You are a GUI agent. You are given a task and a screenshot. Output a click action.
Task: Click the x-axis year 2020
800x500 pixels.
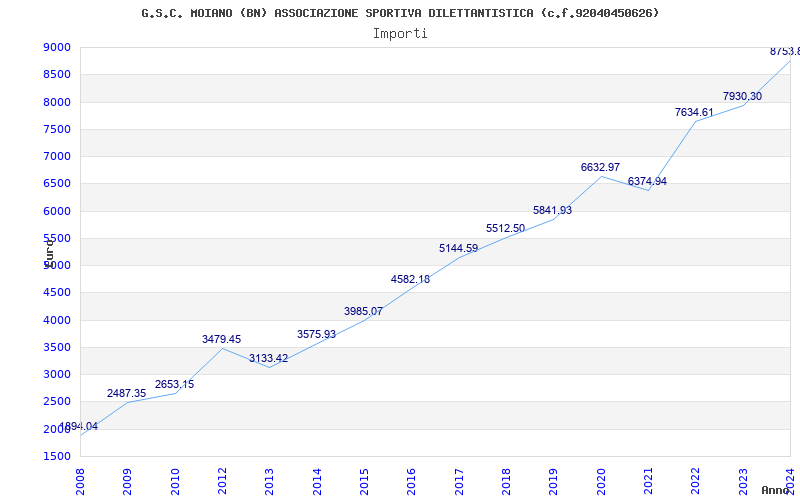[601, 482]
